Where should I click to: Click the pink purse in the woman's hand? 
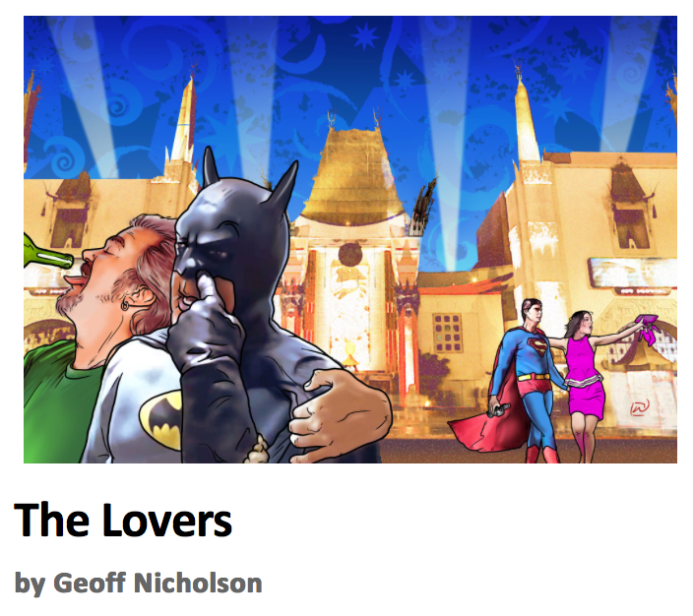(648, 329)
